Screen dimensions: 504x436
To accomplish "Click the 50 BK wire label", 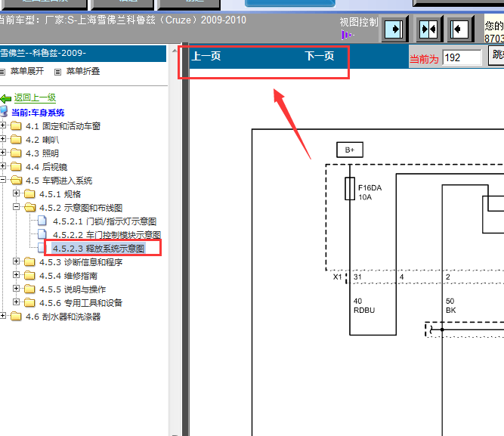I will pos(450,305).
